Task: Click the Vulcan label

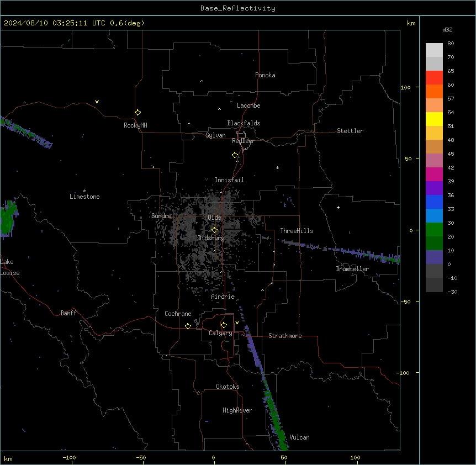Action: coord(300,437)
